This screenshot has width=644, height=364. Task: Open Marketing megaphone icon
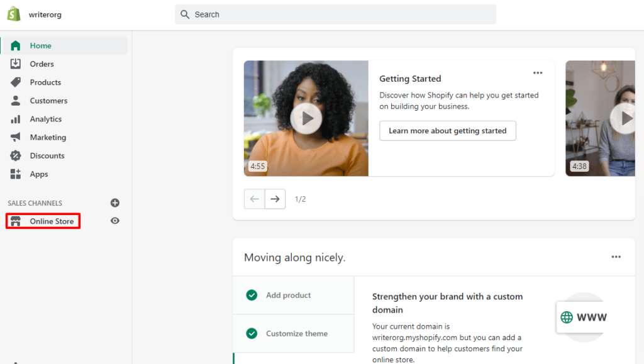[x=16, y=137]
